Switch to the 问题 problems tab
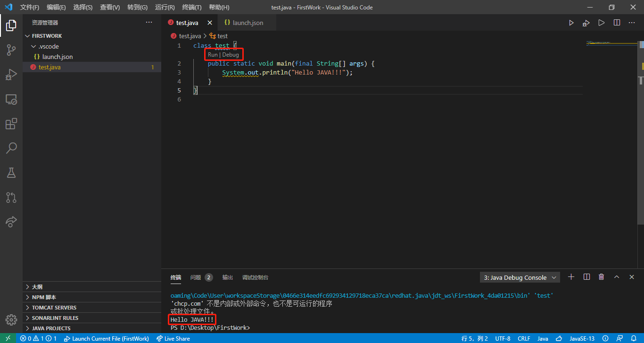644x343 pixels. point(201,277)
